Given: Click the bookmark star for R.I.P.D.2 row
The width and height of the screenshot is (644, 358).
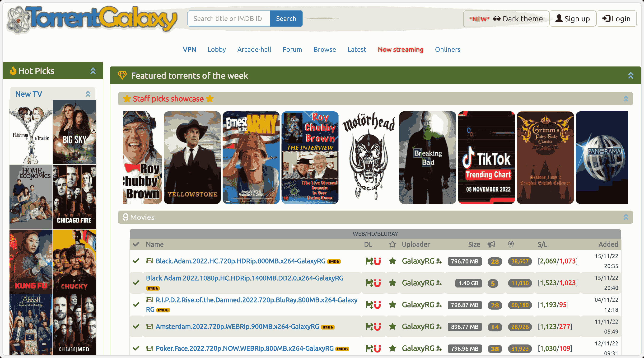Looking at the screenshot, I should click(x=392, y=304).
